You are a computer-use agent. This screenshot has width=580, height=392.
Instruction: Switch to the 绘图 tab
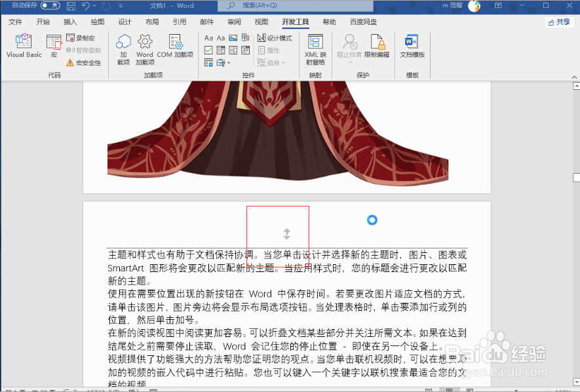point(98,22)
